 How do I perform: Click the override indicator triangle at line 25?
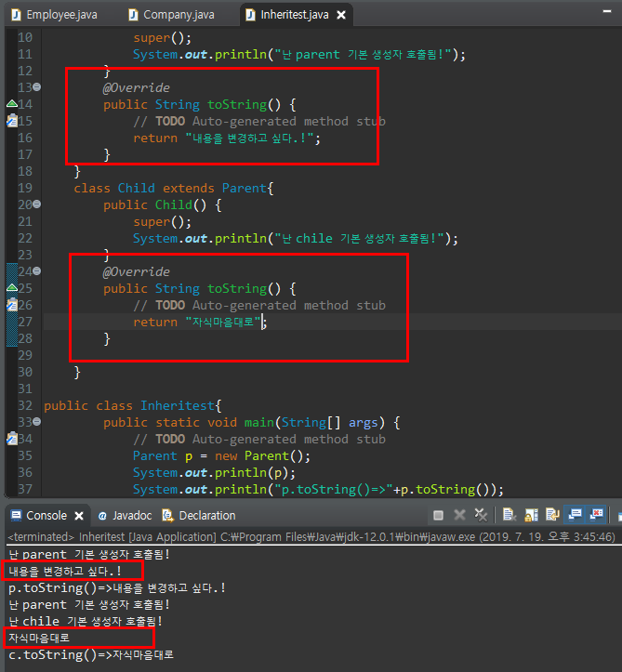click(12, 287)
